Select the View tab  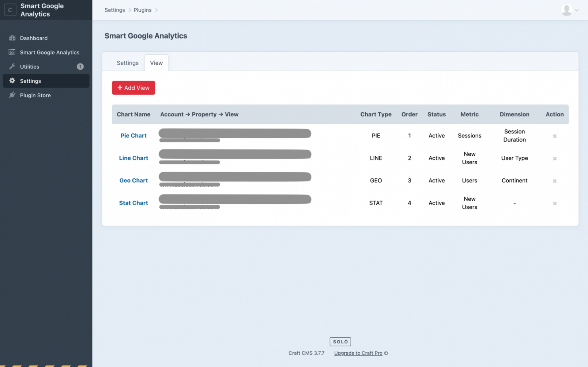coord(156,63)
